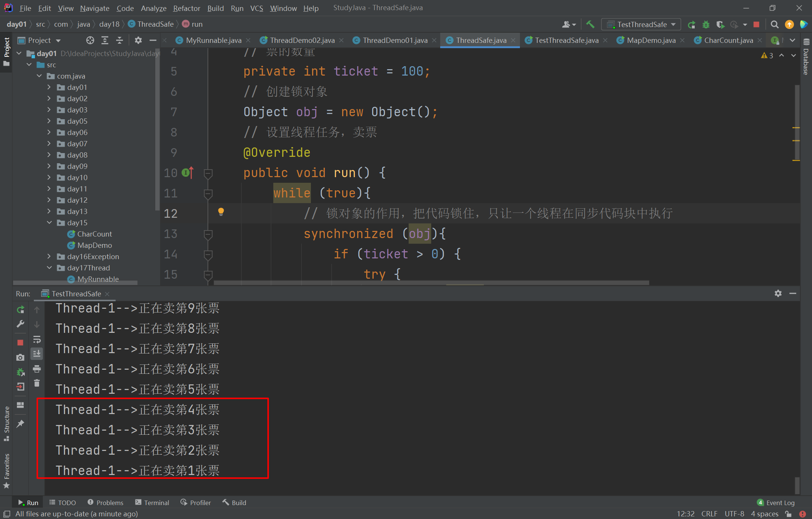Click the implements gutter icon on line 10
812x519 pixels.
pos(188,173)
